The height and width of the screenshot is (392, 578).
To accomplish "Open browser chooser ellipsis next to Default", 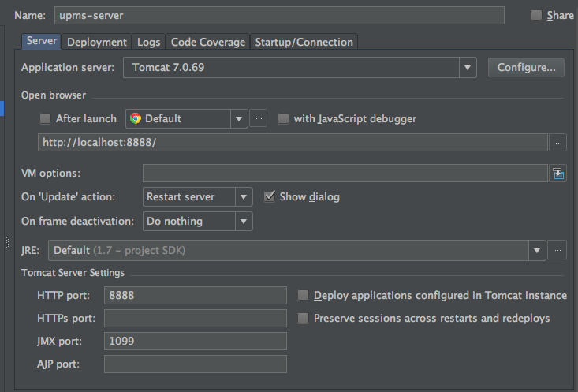I will point(259,118).
